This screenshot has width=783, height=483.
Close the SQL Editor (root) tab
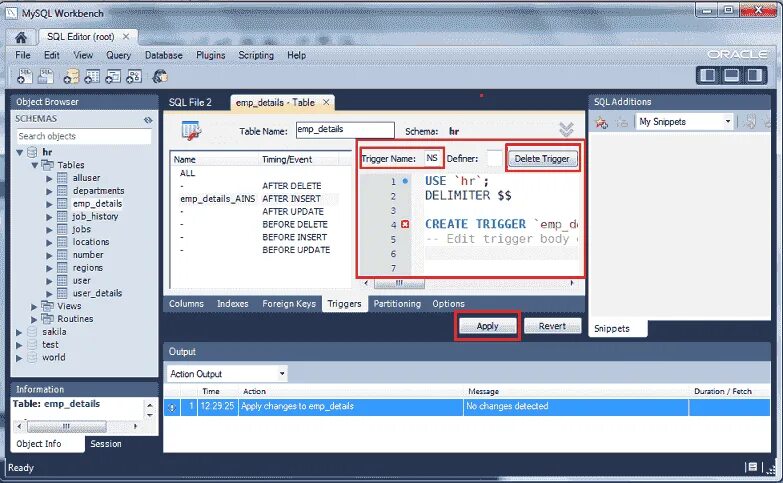(126, 36)
